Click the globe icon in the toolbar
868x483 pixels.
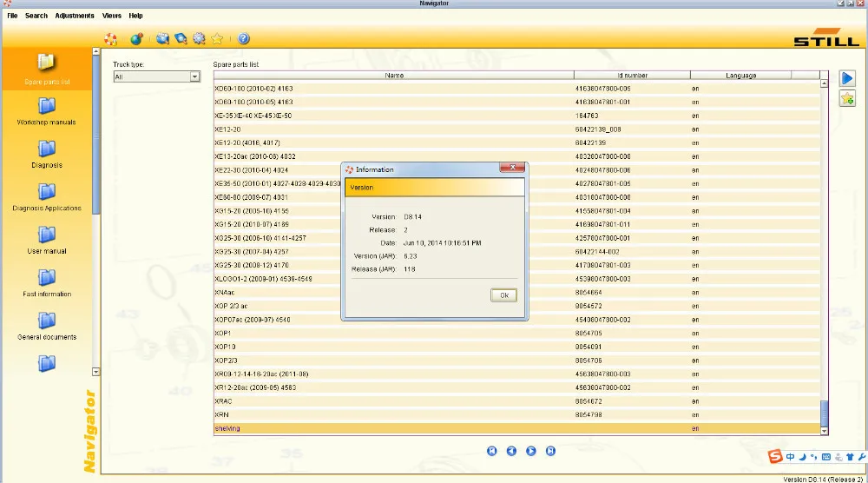coord(136,39)
